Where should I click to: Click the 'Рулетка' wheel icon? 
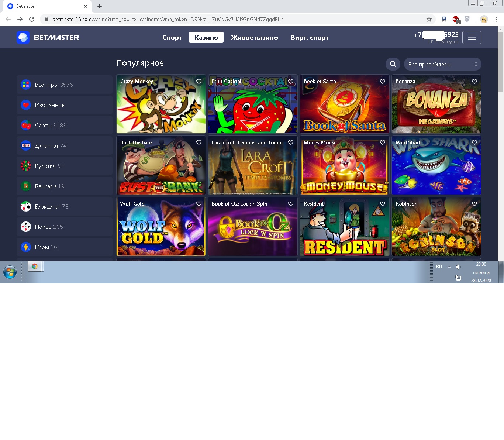point(26,166)
